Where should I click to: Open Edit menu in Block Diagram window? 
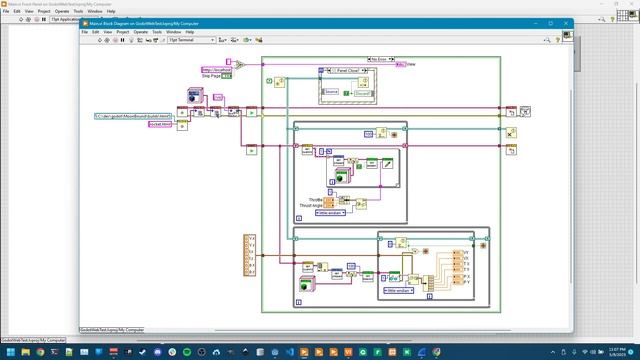coord(96,32)
